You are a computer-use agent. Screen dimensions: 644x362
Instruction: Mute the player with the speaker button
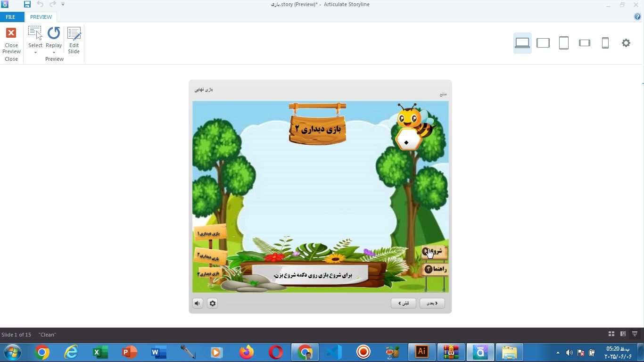(x=198, y=304)
